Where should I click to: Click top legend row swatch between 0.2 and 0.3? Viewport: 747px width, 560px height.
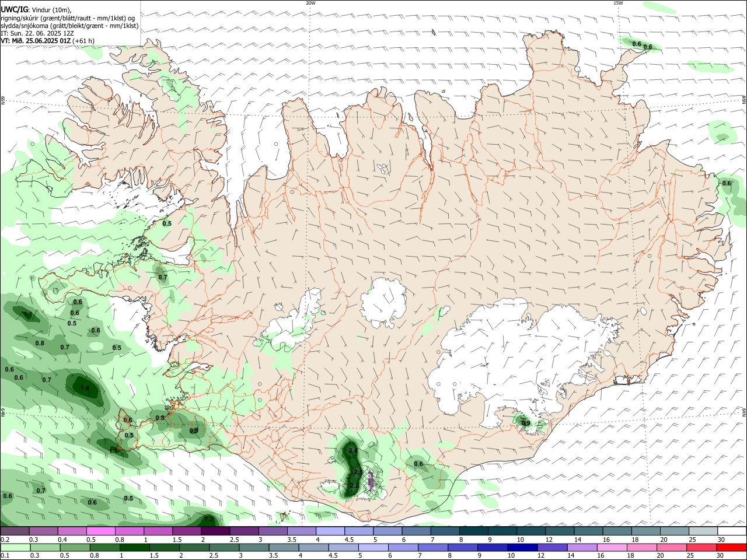pyautogui.click(x=15, y=531)
